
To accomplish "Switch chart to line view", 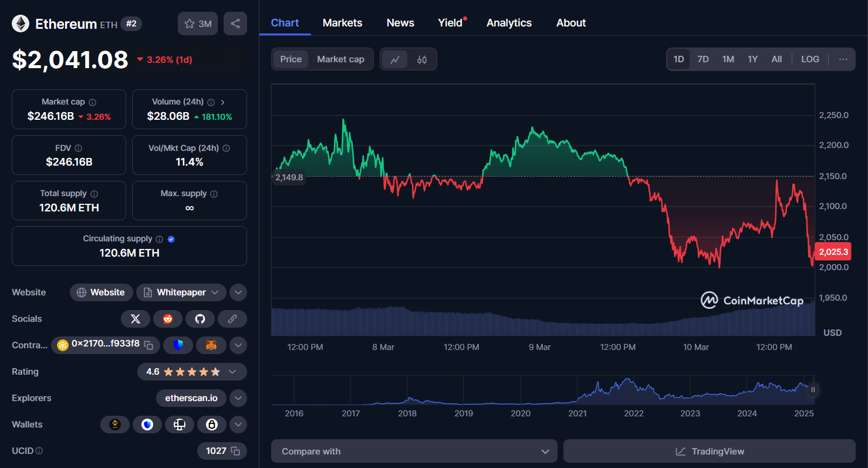I will (395, 59).
